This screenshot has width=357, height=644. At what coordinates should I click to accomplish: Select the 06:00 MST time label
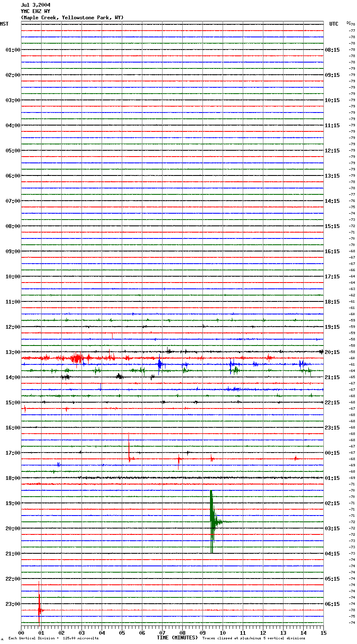click(x=13, y=176)
